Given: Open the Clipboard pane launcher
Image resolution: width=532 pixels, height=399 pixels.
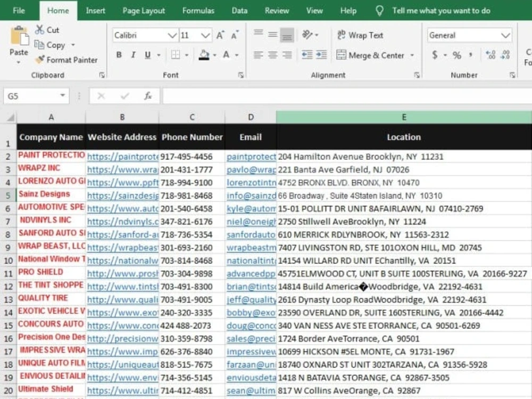Looking at the screenshot, I should coord(102,75).
